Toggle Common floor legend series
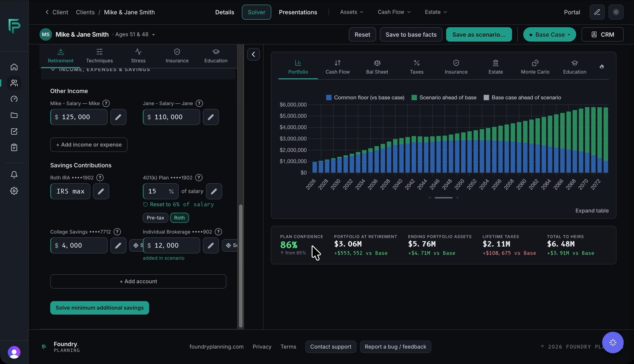The height and width of the screenshot is (364, 634). tap(365, 97)
